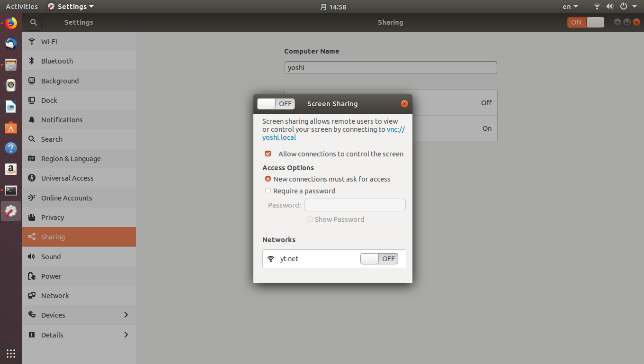Open Firefox from the dock
This screenshot has width=644, height=364.
pos(11,23)
